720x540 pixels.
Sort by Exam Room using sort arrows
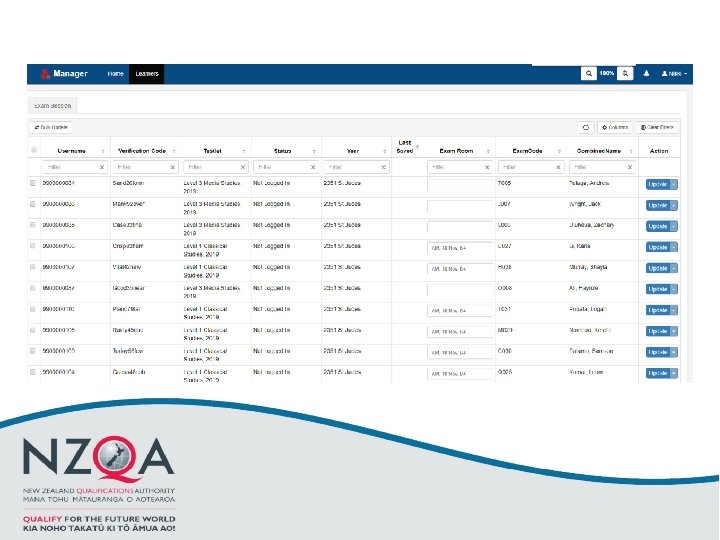tap(488, 152)
